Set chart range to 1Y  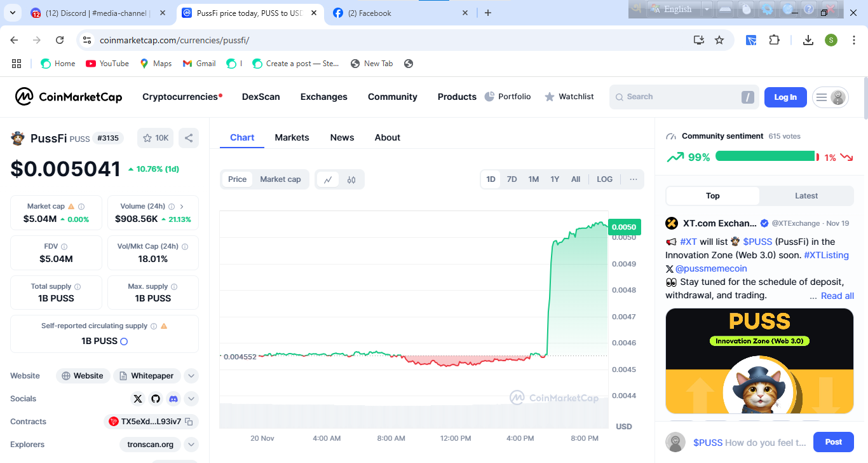coord(555,179)
